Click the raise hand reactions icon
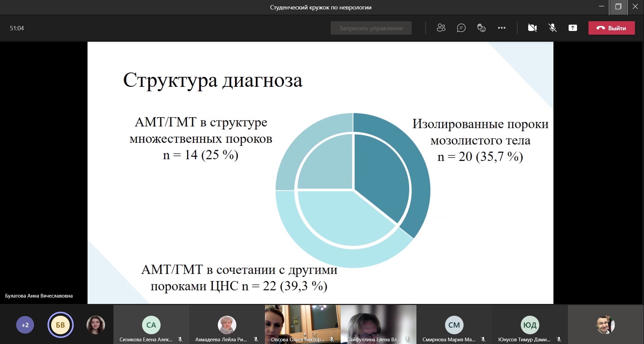Screen dimensions: 644x344 [x=481, y=28]
